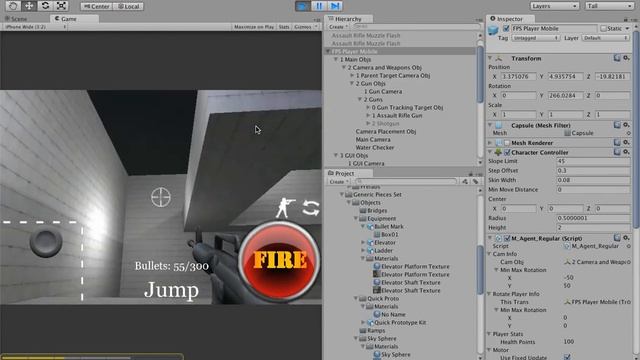Select Main Camera in Hierarchy
The image size is (640, 360).
[373, 140]
